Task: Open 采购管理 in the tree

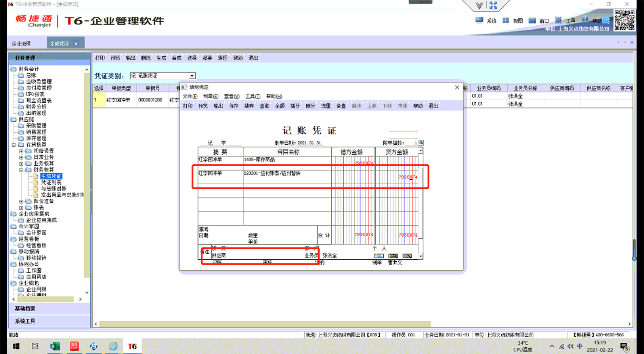Action: [36, 126]
